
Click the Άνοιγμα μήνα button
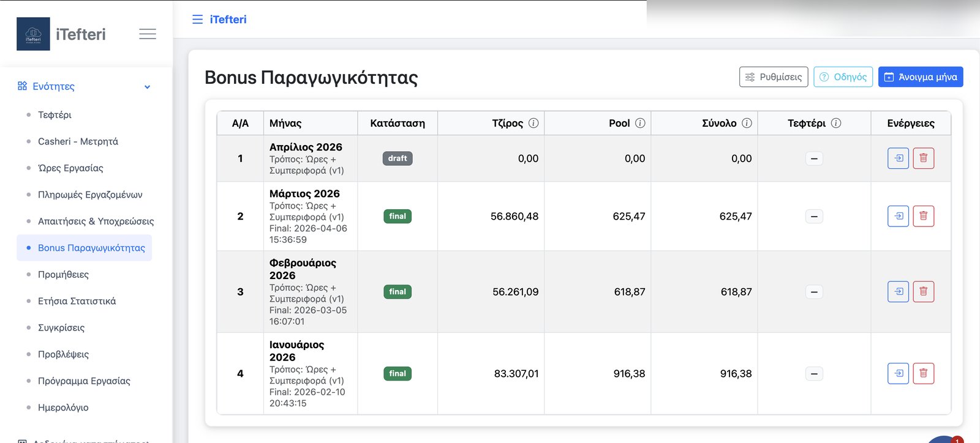pos(921,77)
